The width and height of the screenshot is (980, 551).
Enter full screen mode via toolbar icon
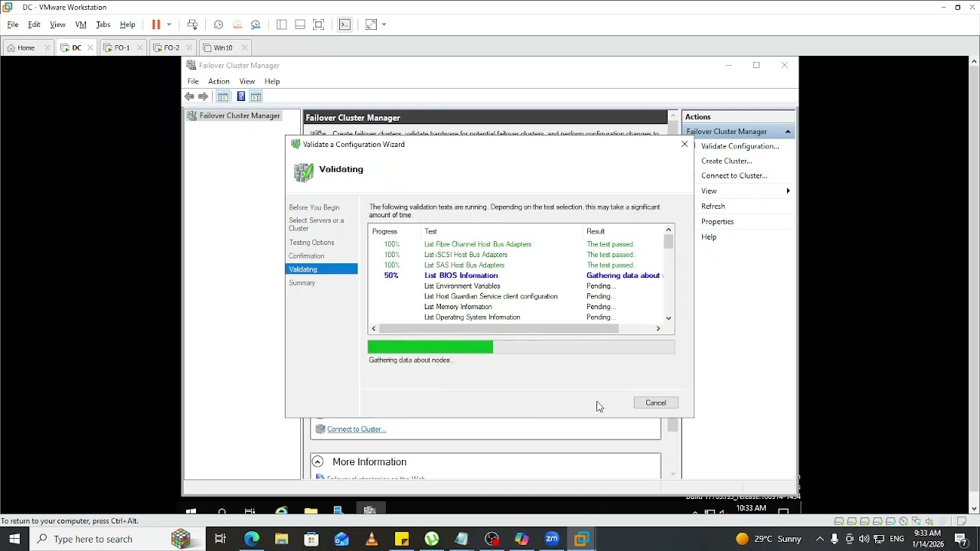[319, 24]
